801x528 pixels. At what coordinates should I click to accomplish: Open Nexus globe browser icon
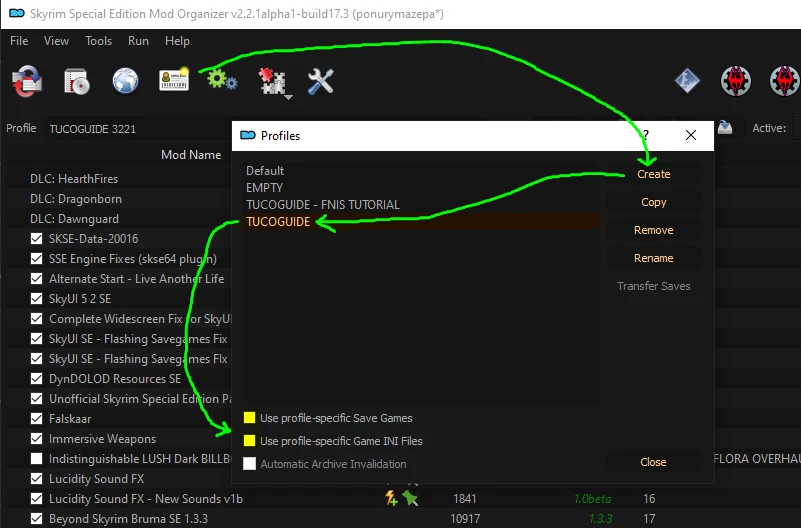point(125,81)
